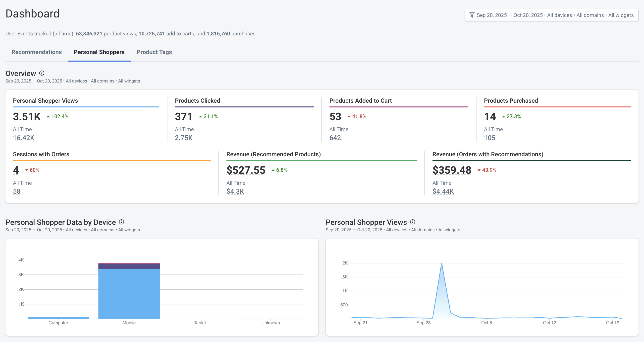Image resolution: width=644 pixels, height=342 pixels.
Task: Select the Personal Shoppers tab
Action: [x=99, y=52]
